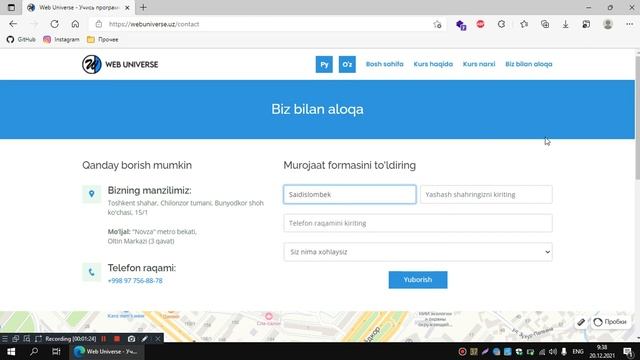Image resolution: width=640 pixels, height=360 pixels.
Task: Switch site language to Ру
Action: pos(324,64)
